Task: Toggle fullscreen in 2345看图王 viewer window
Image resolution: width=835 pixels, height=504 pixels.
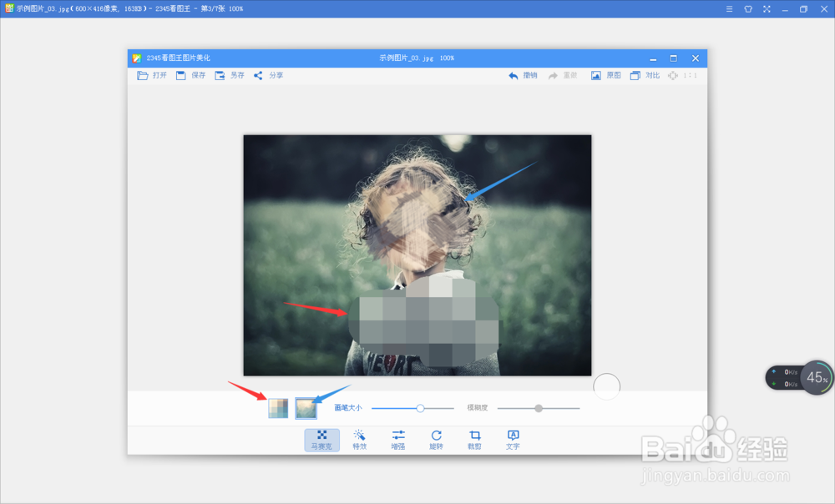Action: tap(767, 9)
